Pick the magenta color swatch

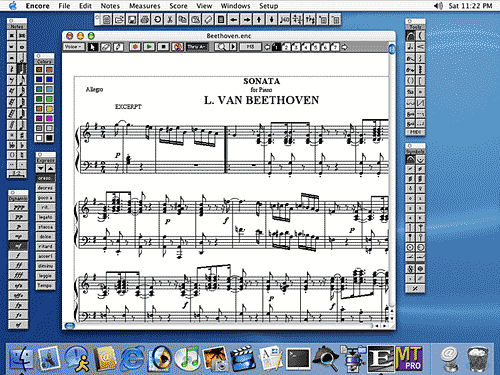point(49,118)
